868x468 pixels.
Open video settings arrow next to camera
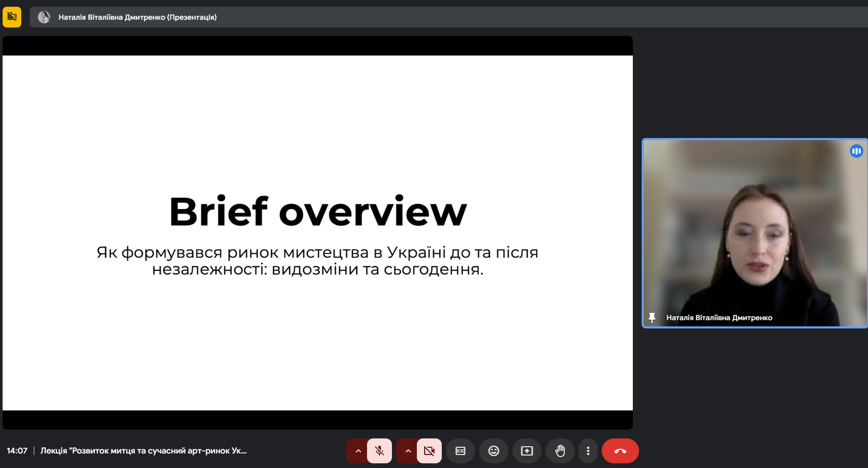pos(408,451)
